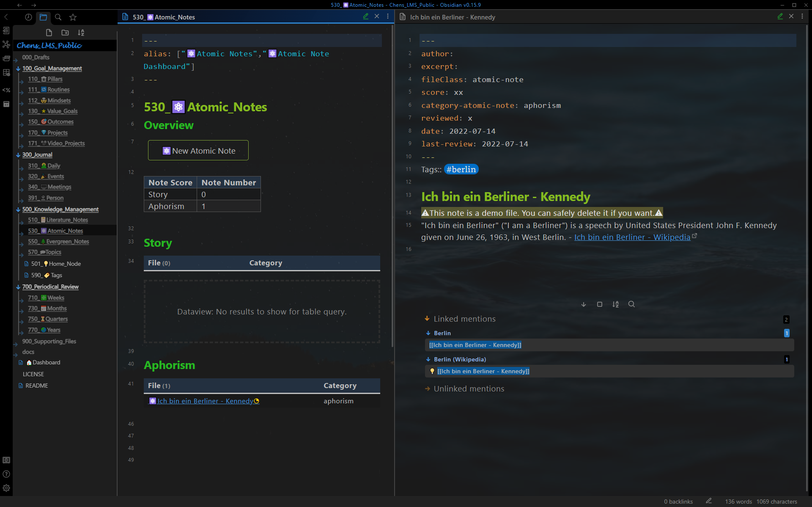Click the 0 backlinks status item
This screenshot has height=507, width=812.
pos(678,501)
